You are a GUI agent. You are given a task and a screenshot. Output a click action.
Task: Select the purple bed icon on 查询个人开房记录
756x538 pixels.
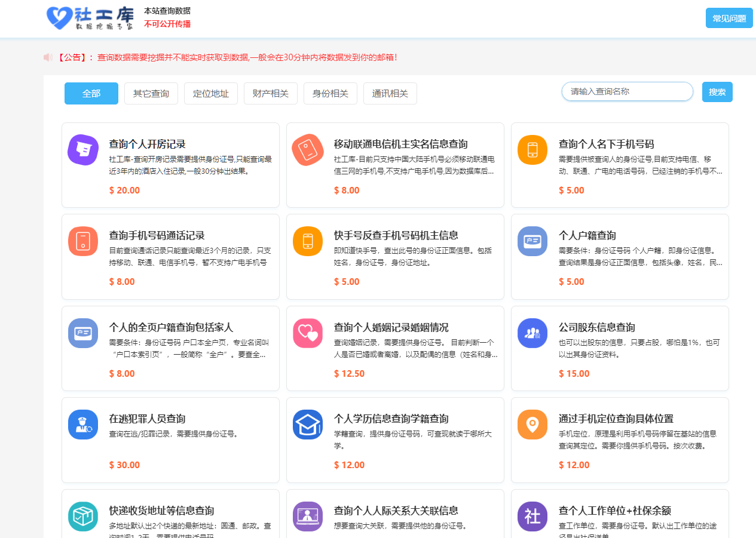click(x=82, y=150)
